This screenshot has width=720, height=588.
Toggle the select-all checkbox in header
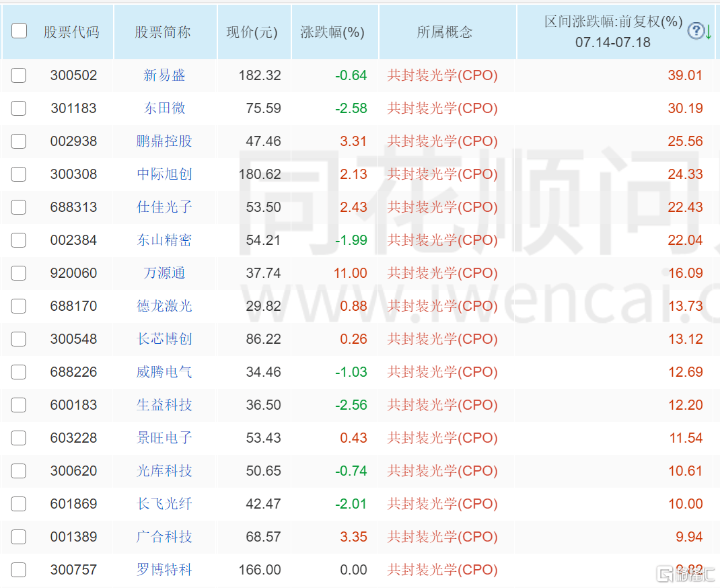coord(19,30)
